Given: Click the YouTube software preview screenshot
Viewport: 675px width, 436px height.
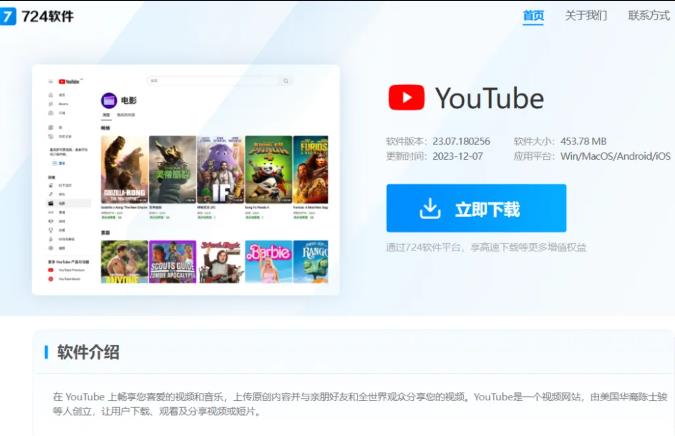Looking at the screenshot, I should [x=186, y=179].
